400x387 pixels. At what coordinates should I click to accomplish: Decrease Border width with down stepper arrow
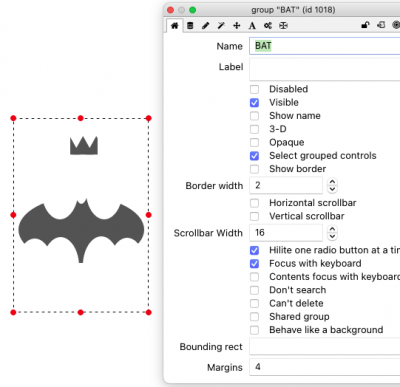[332, 189]
